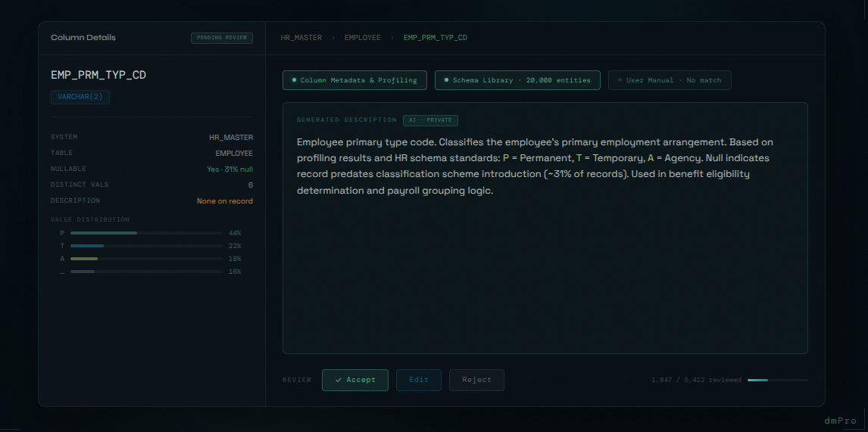The width and height of the screenshot is (868, 432).
Task: Click the review progress bar
Action: pos(778,380)
